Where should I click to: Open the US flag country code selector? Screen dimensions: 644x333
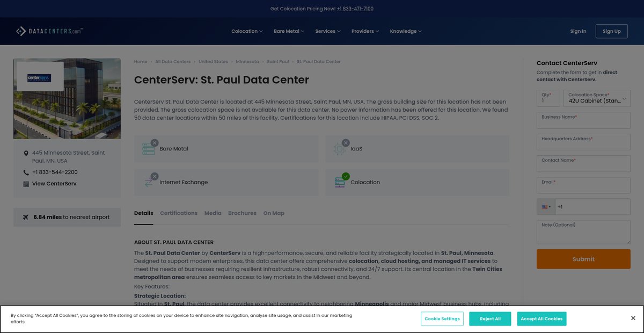[x=546, y=207]
